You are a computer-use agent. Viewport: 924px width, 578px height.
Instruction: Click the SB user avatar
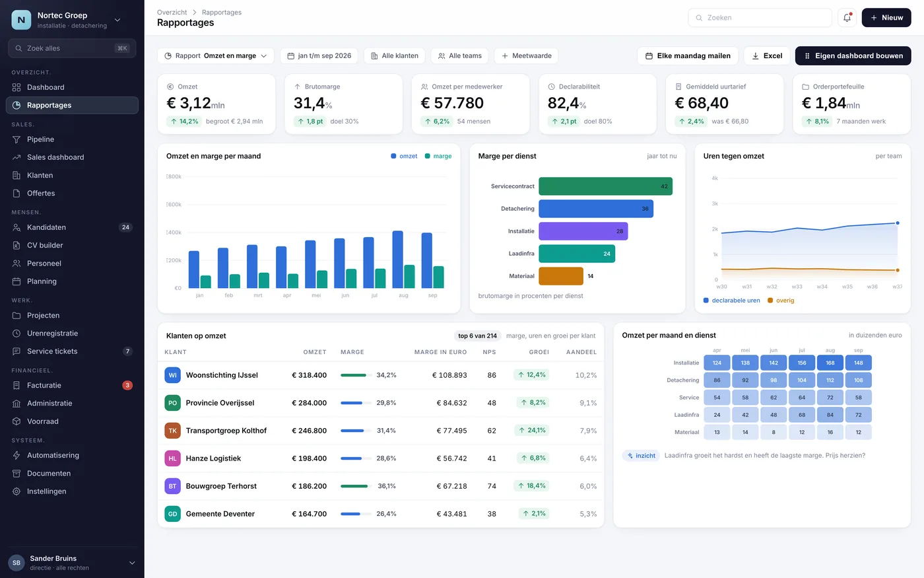pyautogui.click(x=16, y=563)
